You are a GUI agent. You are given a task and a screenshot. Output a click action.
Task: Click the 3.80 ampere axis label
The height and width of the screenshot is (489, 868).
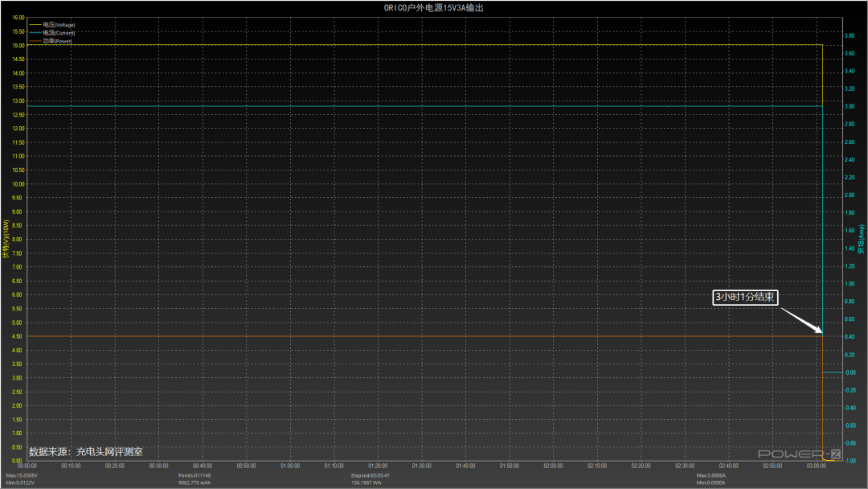(x=850, y=35)
